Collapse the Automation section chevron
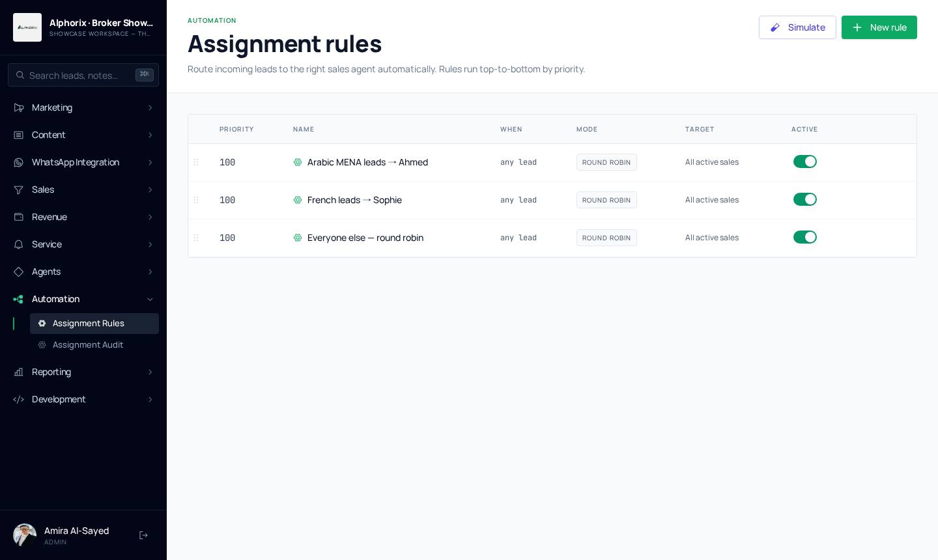 pyautogui.click(x=150, y=299)
